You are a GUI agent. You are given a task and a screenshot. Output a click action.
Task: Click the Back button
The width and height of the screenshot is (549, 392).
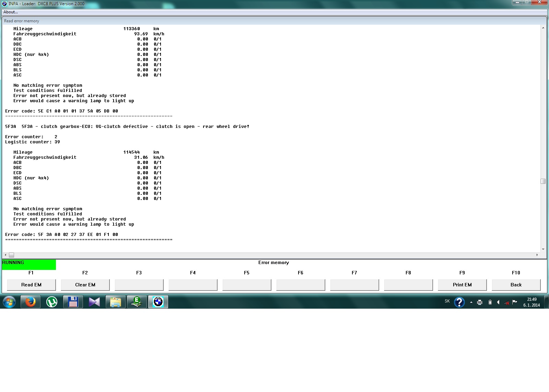516,285
